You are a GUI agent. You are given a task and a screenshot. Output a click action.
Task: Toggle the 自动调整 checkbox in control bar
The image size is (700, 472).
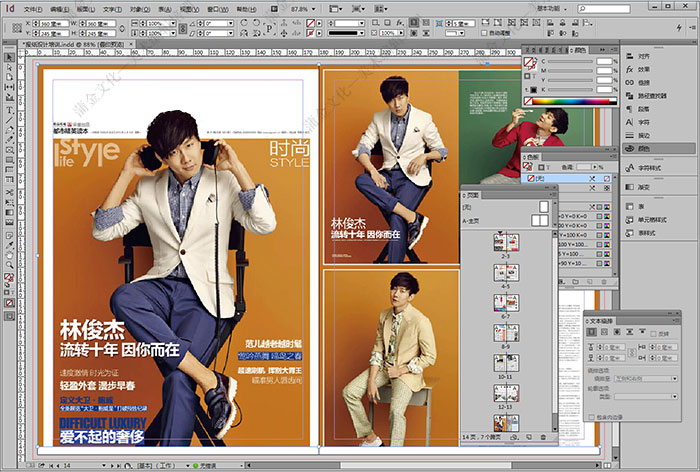[x=483, y=33]
